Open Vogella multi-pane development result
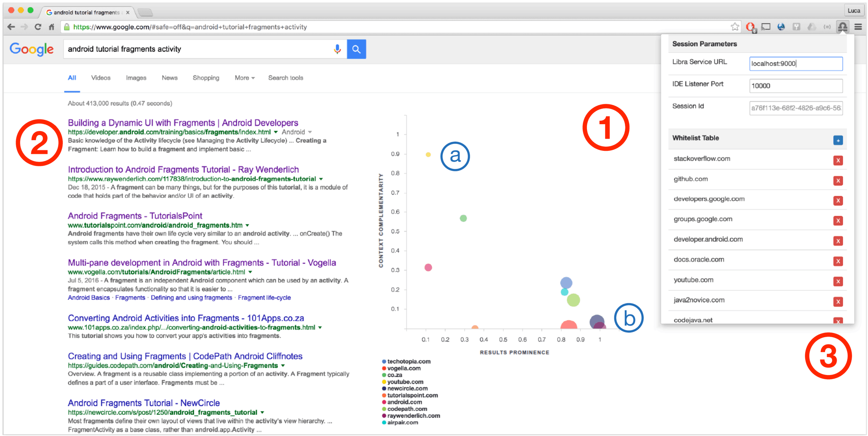The image size is (868, 436). click(202, 263)
